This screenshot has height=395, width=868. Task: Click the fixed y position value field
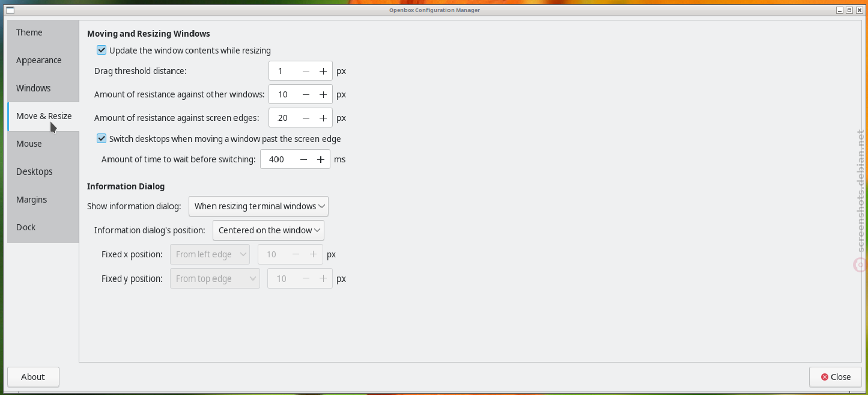point(283,278)
